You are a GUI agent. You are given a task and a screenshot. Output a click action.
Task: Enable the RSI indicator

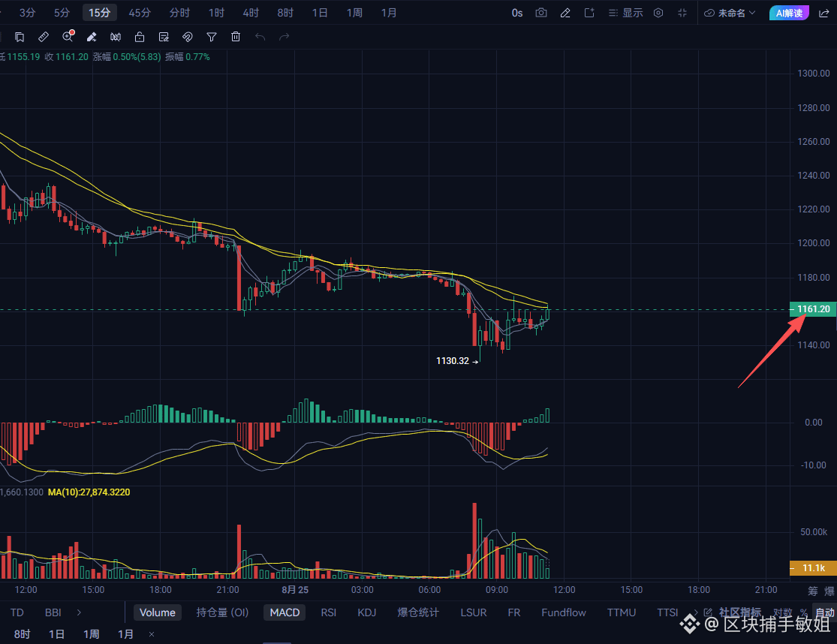pos(328,612)
